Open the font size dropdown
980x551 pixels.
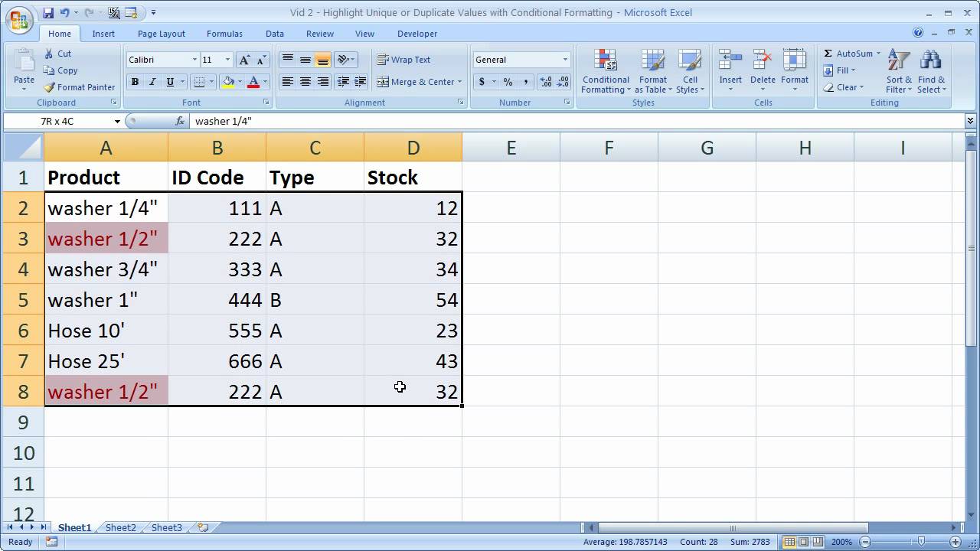[x=227, y=60]
